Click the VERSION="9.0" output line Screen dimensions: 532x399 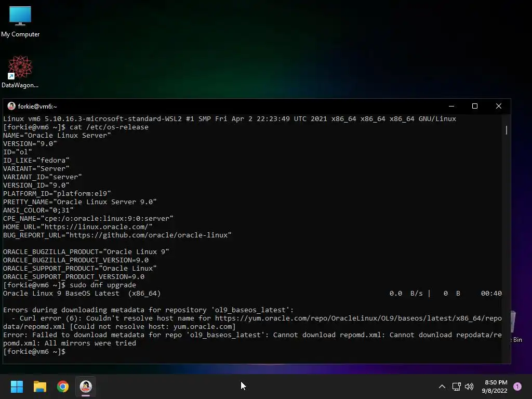coord(30,144)
